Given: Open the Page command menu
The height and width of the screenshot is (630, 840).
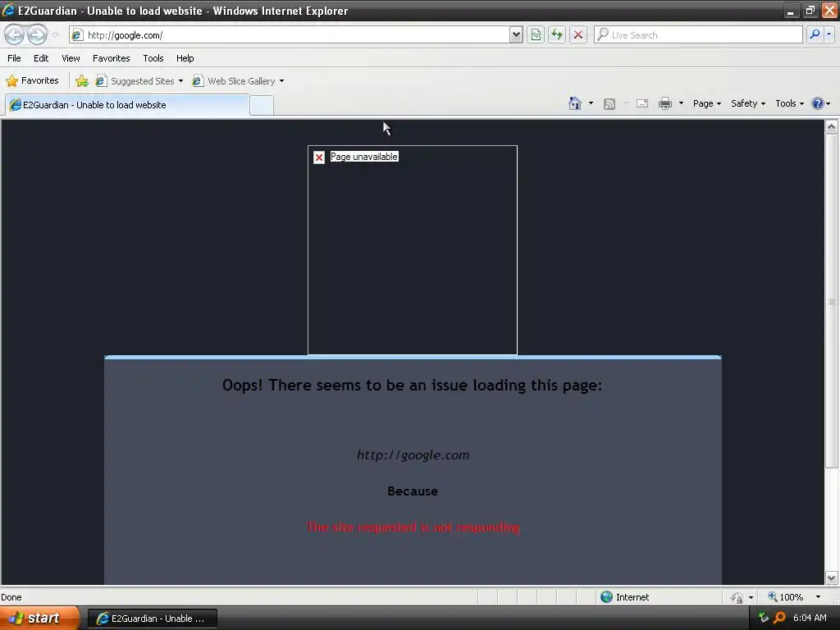Looking at the screenshot, I should (706, 103).
